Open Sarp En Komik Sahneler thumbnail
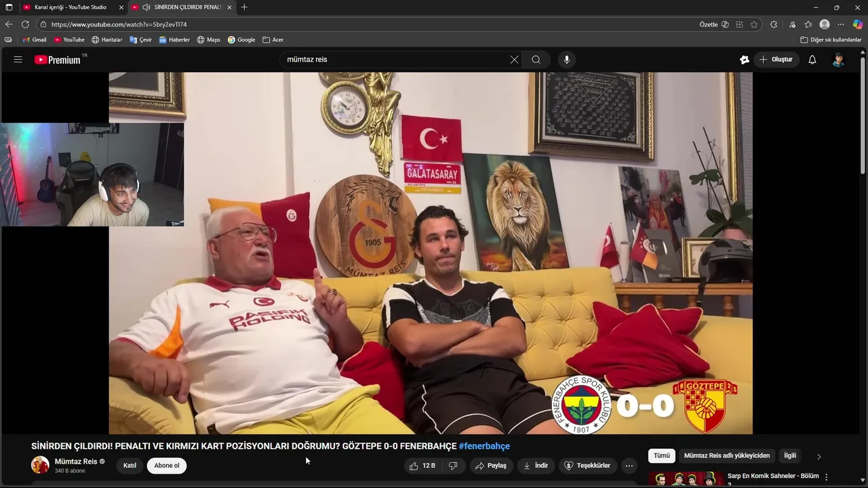This screenshot has width=868, height=488. pos(685,479)
